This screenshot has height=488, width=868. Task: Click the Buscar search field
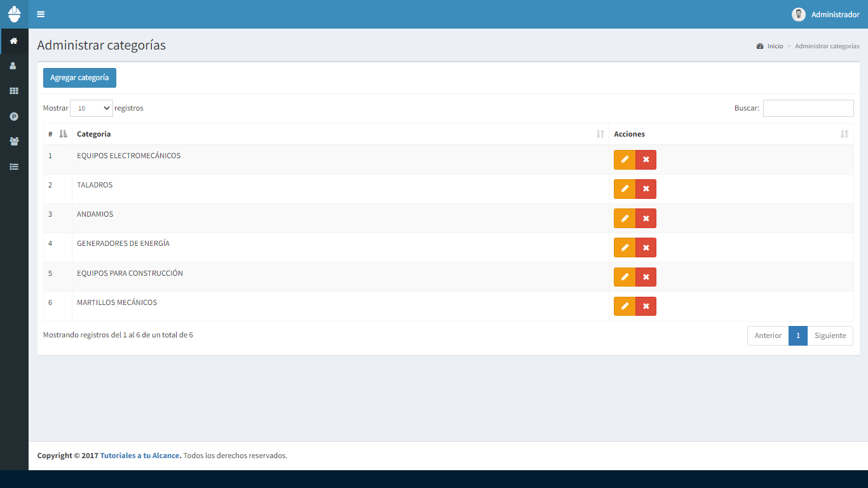[x=808, y=108]
